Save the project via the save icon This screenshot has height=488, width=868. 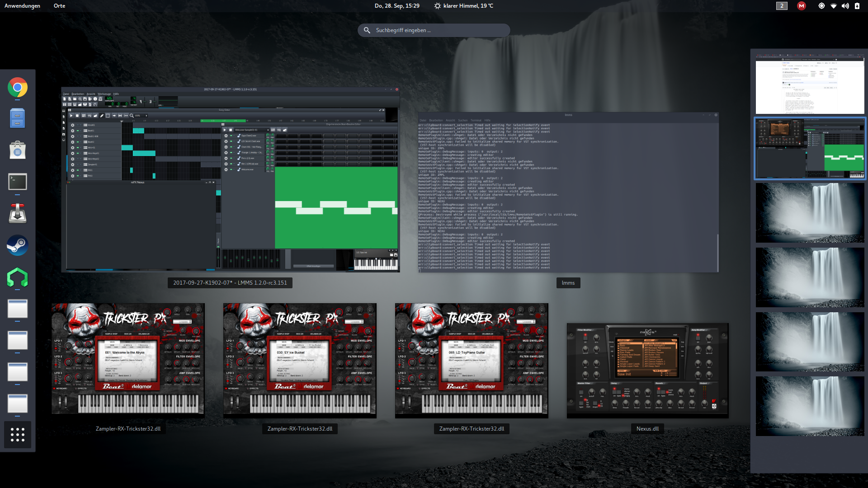click(85, 99)
